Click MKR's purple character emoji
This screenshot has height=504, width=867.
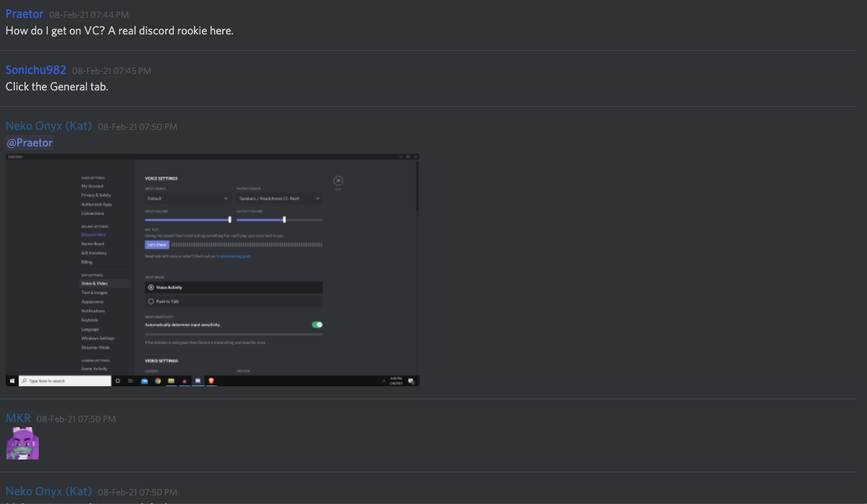pyautogui.click(x=22, y=443)
